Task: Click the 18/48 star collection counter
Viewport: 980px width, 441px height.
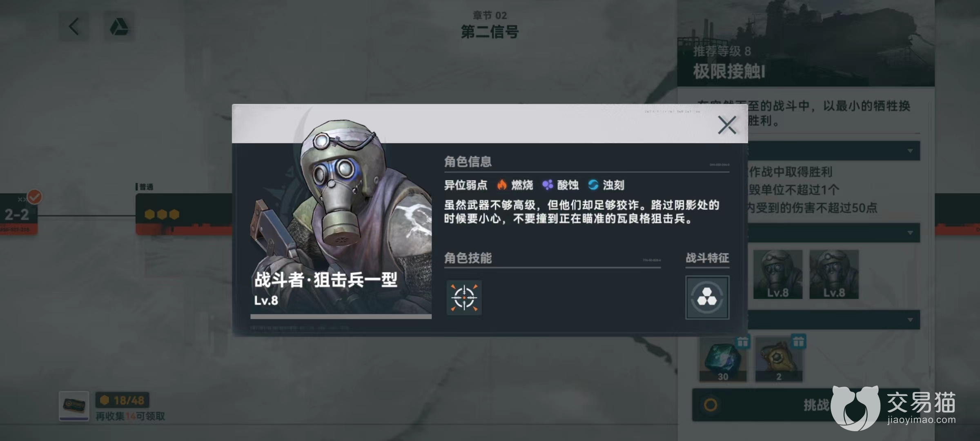Action: [122, 400]
